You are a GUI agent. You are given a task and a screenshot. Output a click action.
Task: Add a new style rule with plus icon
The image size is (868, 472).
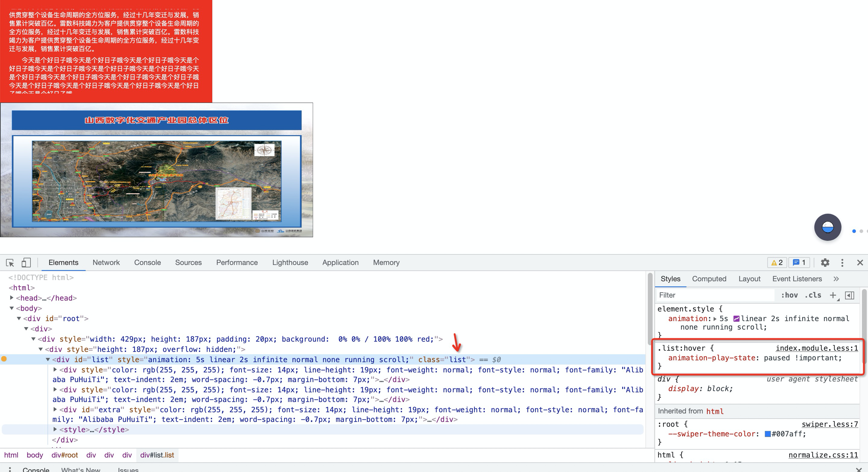coord(833,295)
